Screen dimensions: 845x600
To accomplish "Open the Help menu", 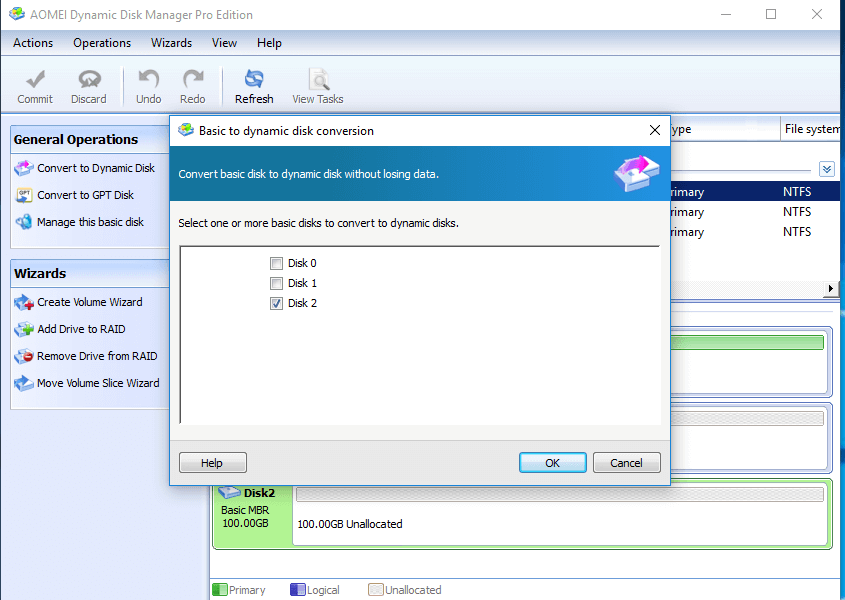I will (269, 43).
